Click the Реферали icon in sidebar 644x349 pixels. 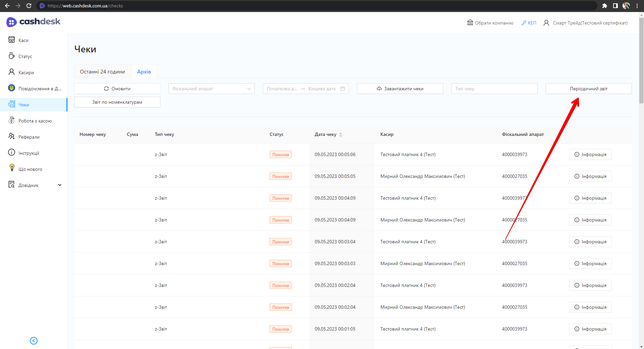(x=11, y=136)
